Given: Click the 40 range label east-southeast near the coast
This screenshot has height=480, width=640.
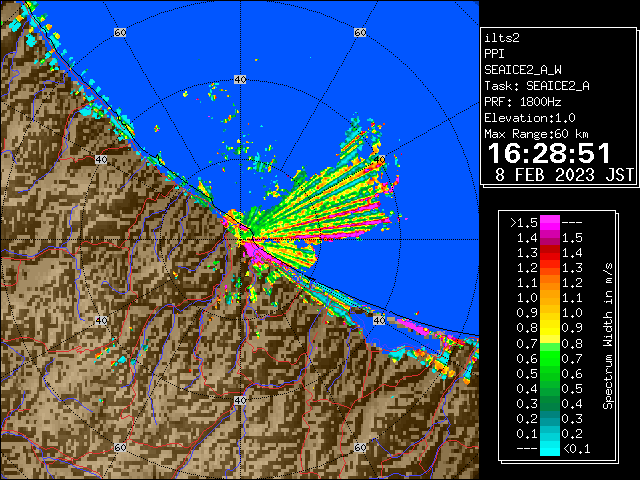Looking at the screenshot, I should tap(379, 320).
